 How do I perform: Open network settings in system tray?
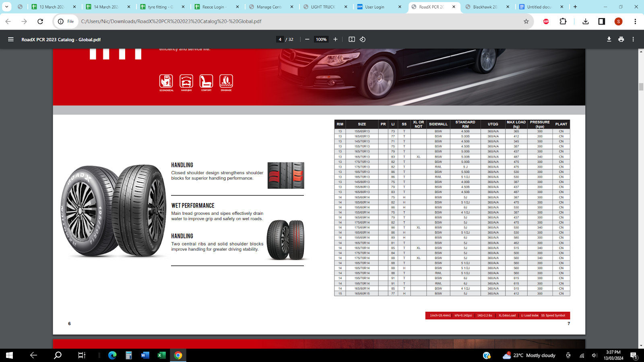click(582, 355)
